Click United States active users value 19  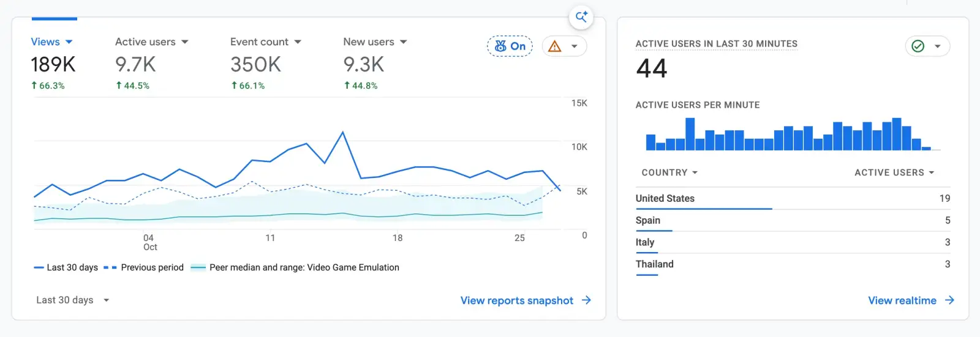pos(944,199)
